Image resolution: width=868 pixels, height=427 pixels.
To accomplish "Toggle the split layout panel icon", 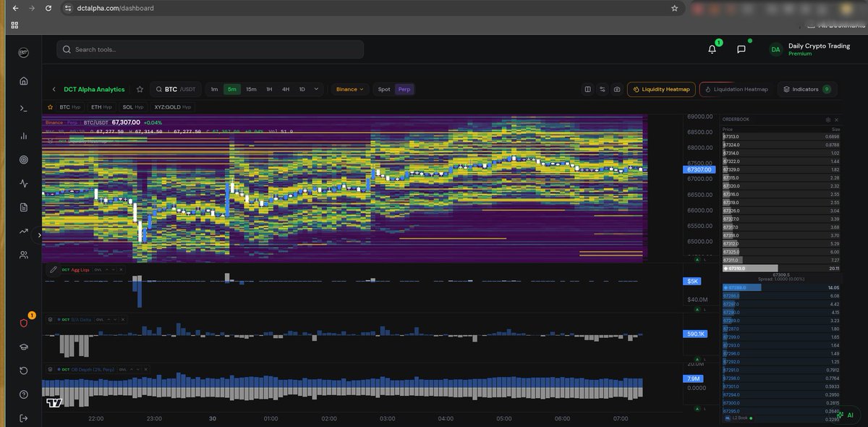I will (588, 89).
